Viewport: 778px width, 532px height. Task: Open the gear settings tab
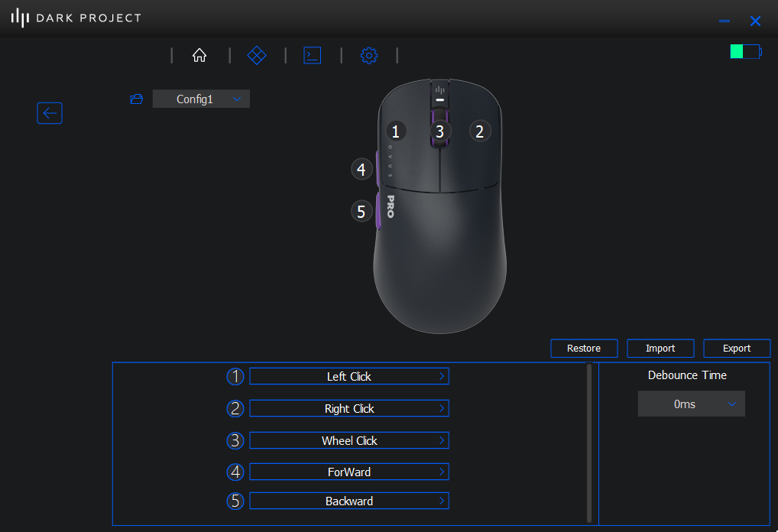[x=368, y=56]
